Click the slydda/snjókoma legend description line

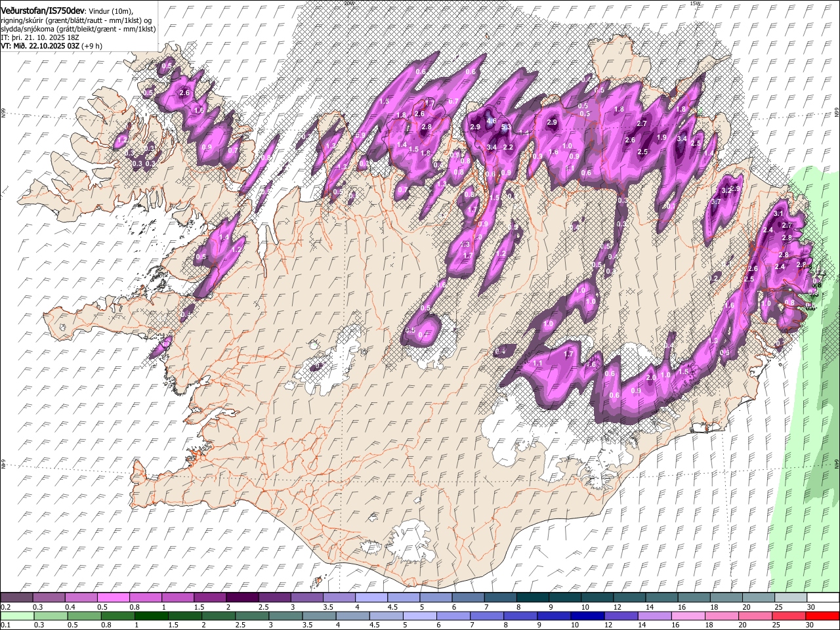pyautogui.click(x=78, y=29)
